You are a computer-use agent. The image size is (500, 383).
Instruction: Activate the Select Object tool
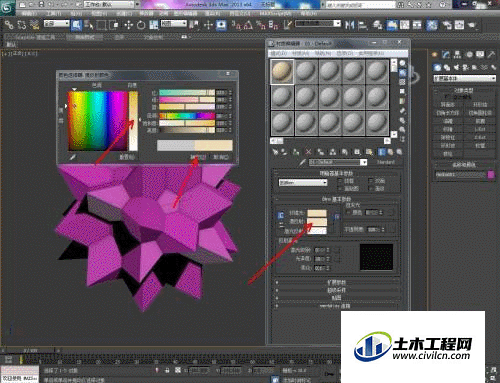[x=77, y=25]
